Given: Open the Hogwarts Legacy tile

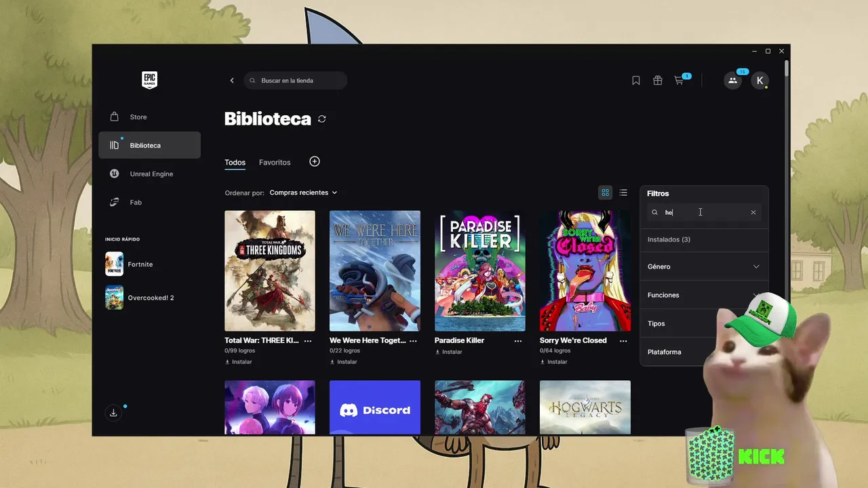Looking at the screenshot, I should coord(585,407).
